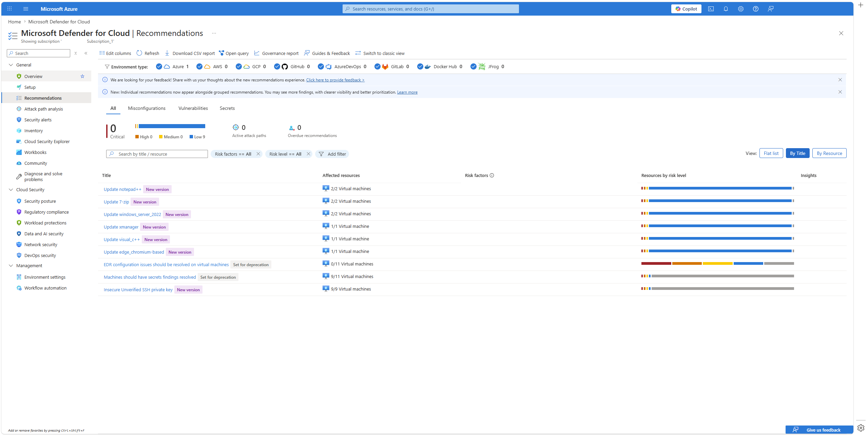Focus the Search by title / resource field
Viewport: 868px width, 435px height.
[157, 154]
